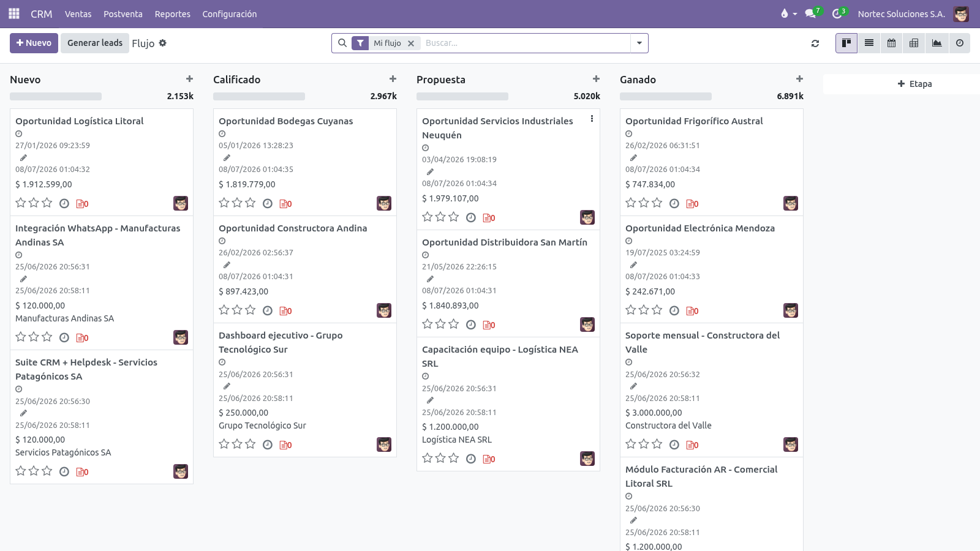The height and width of the screenshot is (551, 980).
Task: Set third priority star on Oportunidad Bodegas Cuyanas
Action: pyautogui.click(x=251, y=203)
